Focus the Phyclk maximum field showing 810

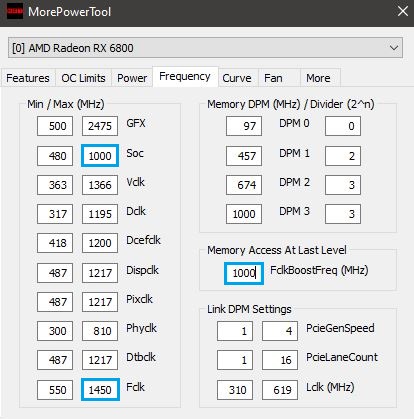[100, 331]
